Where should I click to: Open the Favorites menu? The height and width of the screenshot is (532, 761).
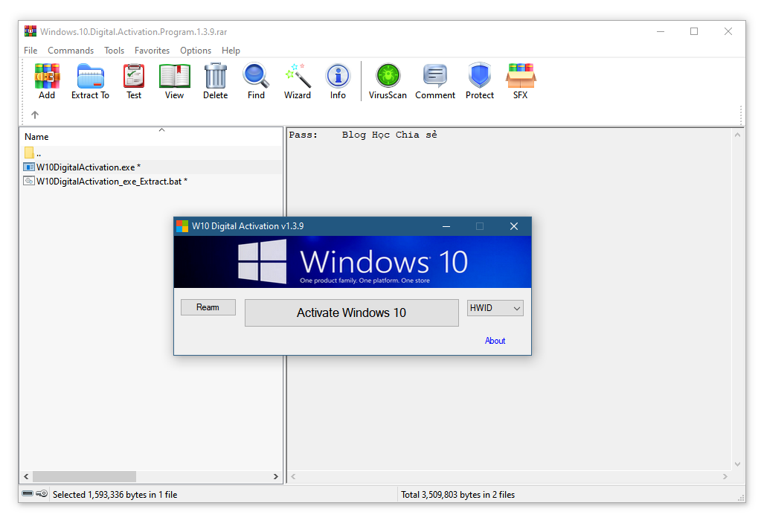coord(152,51)
